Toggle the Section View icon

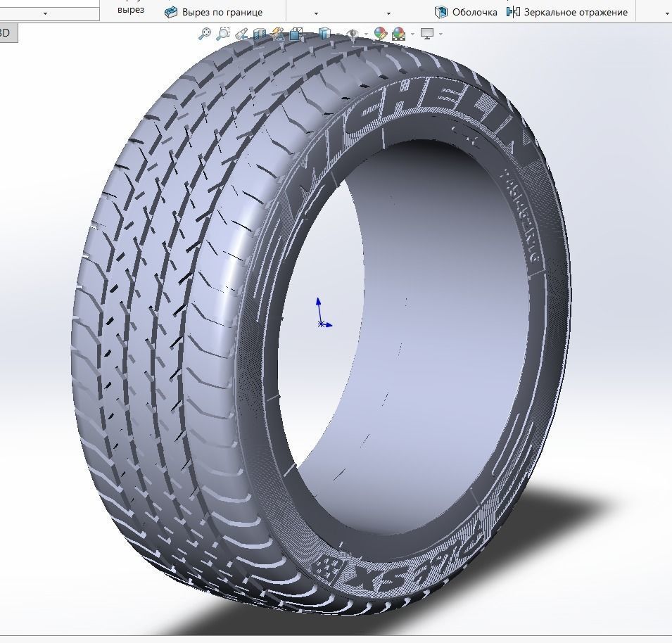pyautogui.click(x=259, y=33)
